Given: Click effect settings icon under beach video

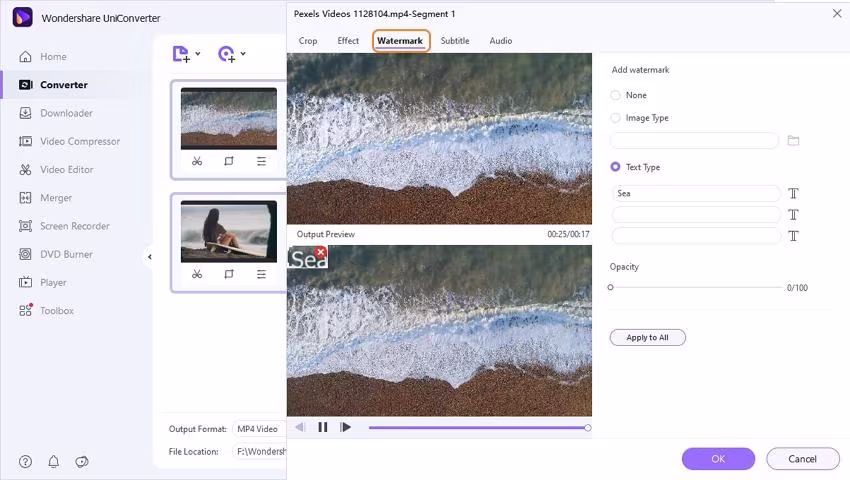Looking at the screenshot, I should click(x=261, y=161).
